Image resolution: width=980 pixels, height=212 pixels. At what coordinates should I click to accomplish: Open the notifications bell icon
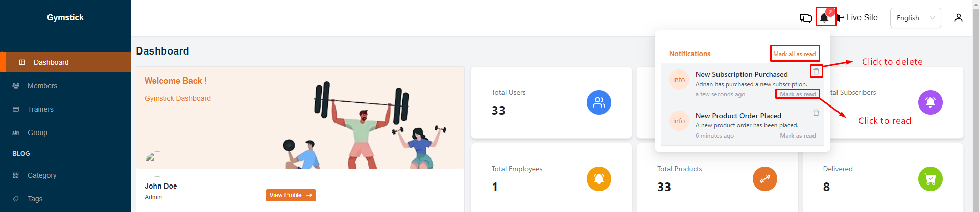pos(824,18)
